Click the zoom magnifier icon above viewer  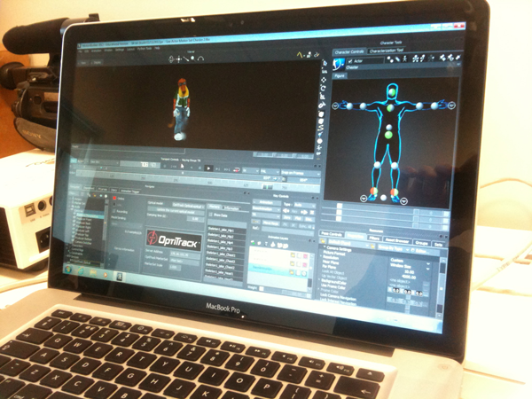click(192, 59)
